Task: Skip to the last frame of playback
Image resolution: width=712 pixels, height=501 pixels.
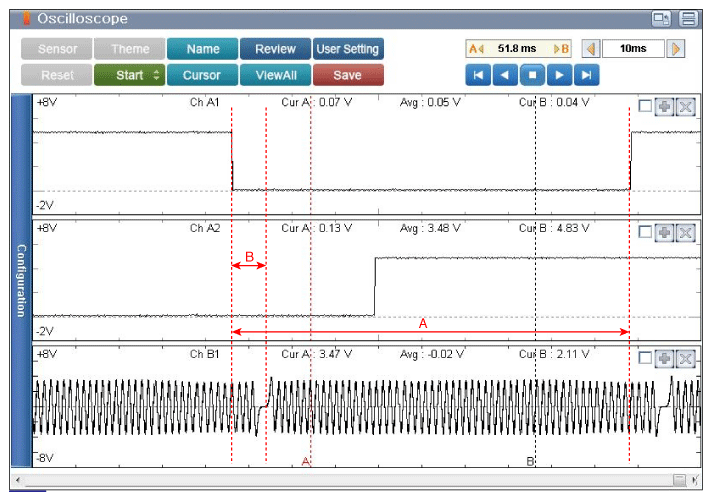Action: tap(587, 75)
